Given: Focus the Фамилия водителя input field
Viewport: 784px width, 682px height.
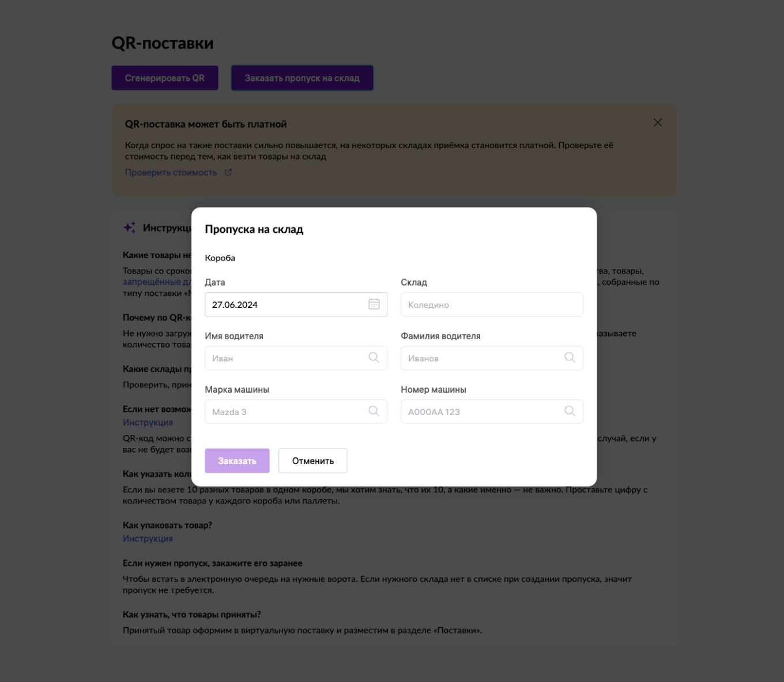Looking at the screenshot, I should click(481, 358).
